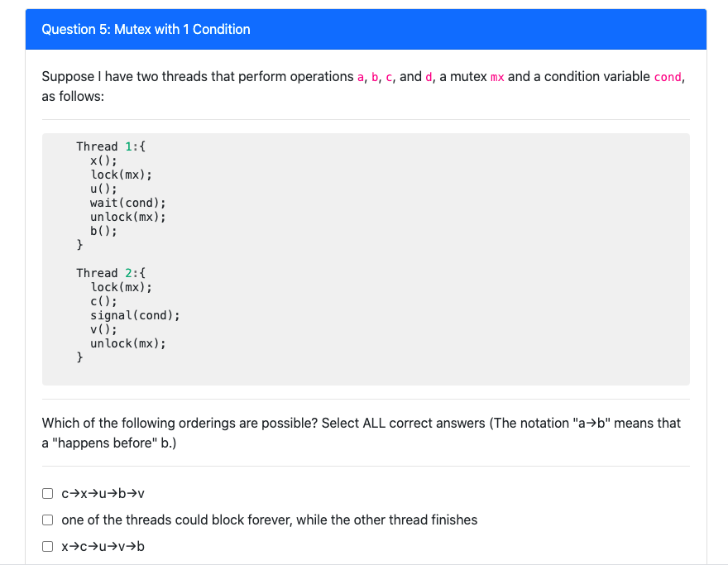Screen dimensions: 728x570
Task: Click the 'signal(cond);' code line
Action: pos(135,315)
